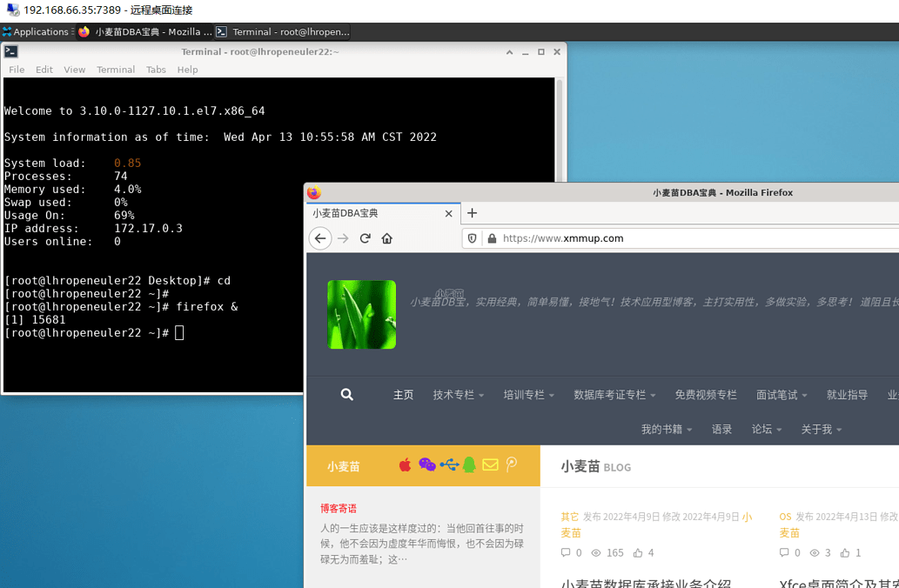Open the website search magnifier icon

347,395
